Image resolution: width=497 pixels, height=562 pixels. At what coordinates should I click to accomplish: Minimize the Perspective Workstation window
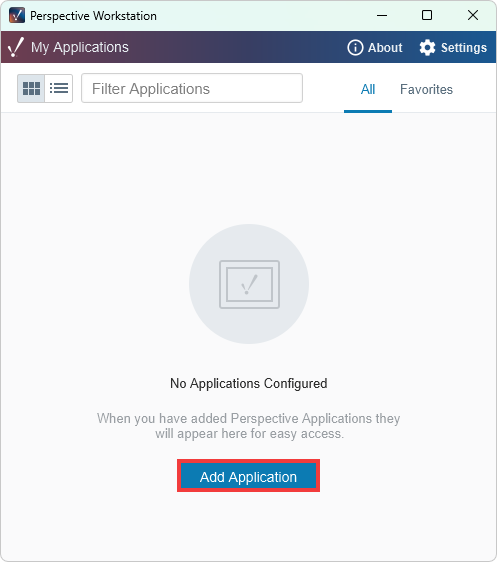382,15
